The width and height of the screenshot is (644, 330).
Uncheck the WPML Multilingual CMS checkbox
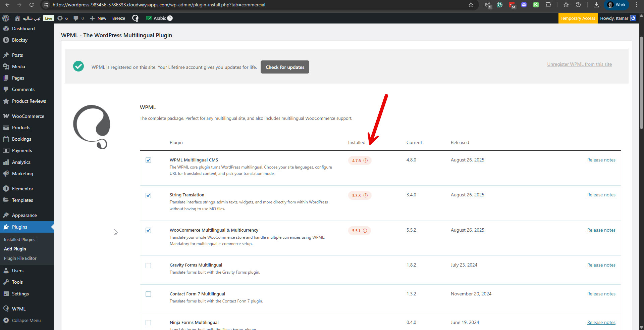(x=148, y=160)
